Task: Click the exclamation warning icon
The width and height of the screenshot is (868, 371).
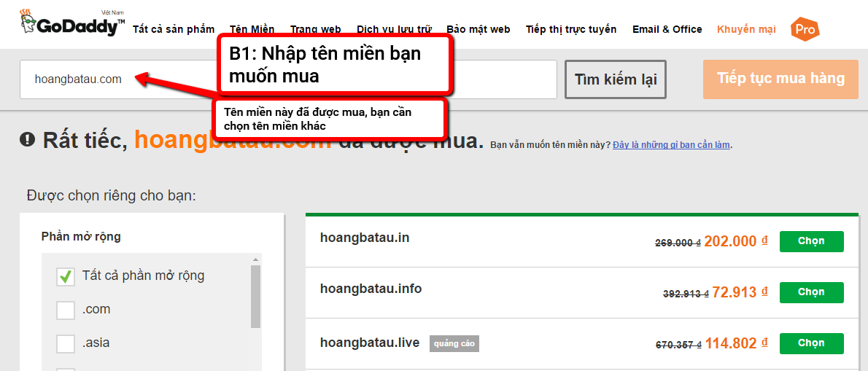Action: pyautogui.click(x=28, y=139)
